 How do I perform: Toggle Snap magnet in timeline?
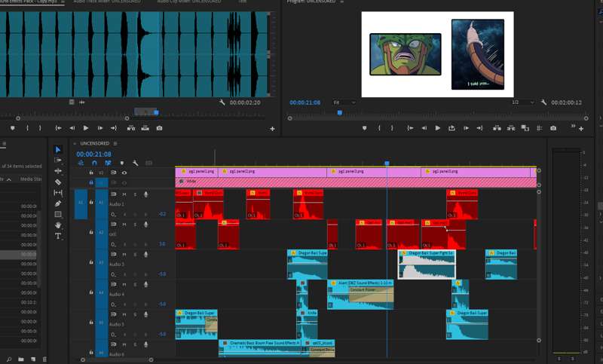click(x=94, y=163)
